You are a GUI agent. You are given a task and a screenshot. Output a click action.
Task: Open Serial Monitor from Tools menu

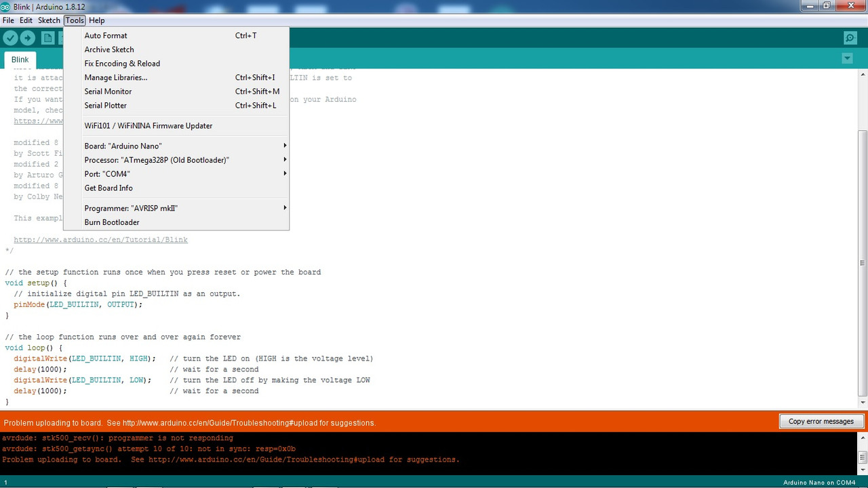[x=176, y=91]
